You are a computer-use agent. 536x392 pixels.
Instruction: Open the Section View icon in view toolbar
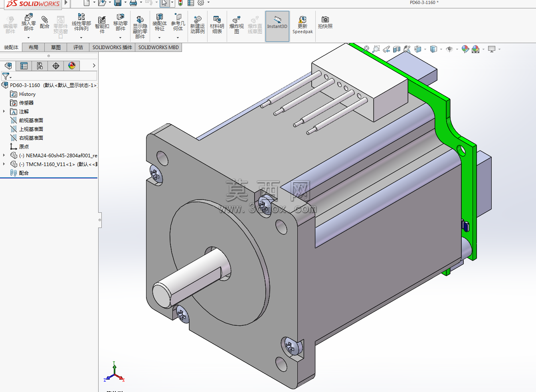[x=397, y=49]
